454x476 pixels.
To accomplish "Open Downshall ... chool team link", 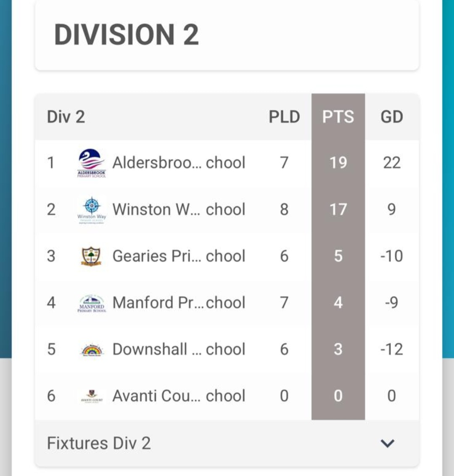I will 179,349.
